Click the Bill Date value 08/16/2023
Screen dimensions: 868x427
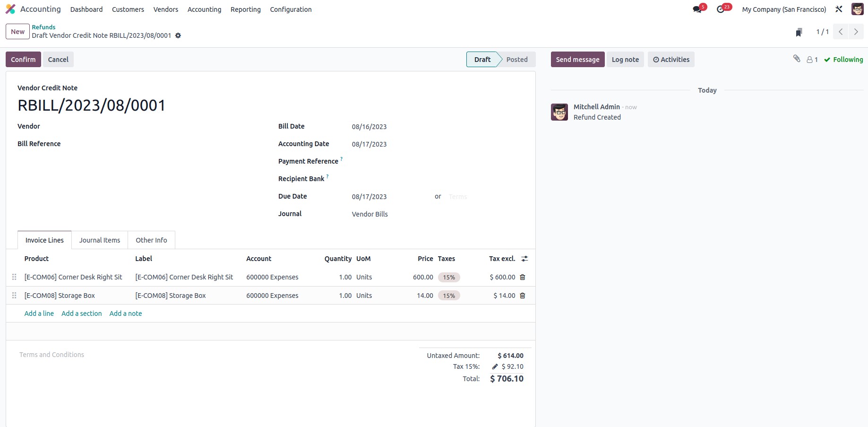[x=369, y=127]
